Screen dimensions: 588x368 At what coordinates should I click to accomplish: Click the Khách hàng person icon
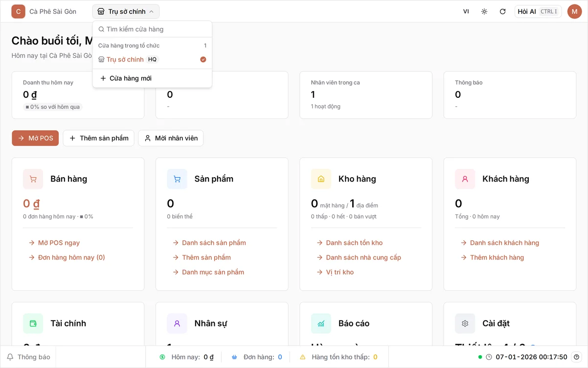tap(465, 179)
